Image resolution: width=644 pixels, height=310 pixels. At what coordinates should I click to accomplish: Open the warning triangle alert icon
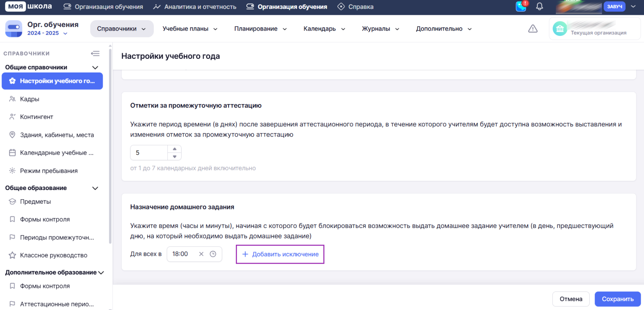[x=533, y=29]
